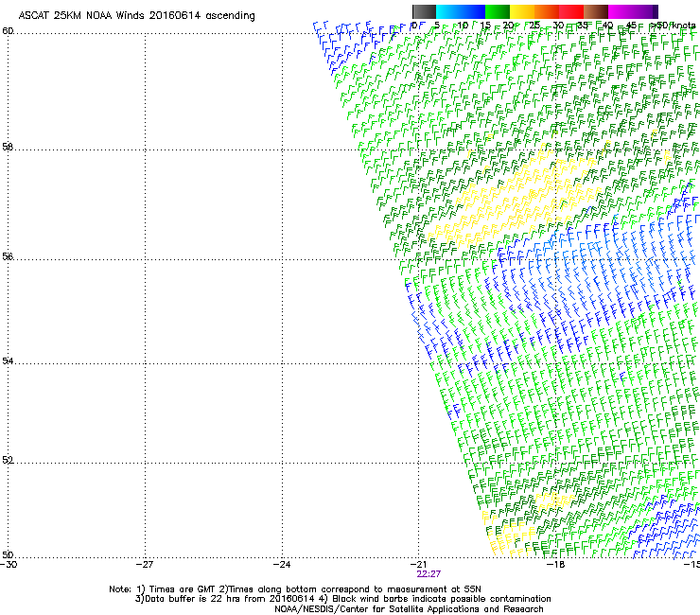Click the purple '22:27' timestamp
Viewport: 700px width, 615px height.
pos(429,574)
